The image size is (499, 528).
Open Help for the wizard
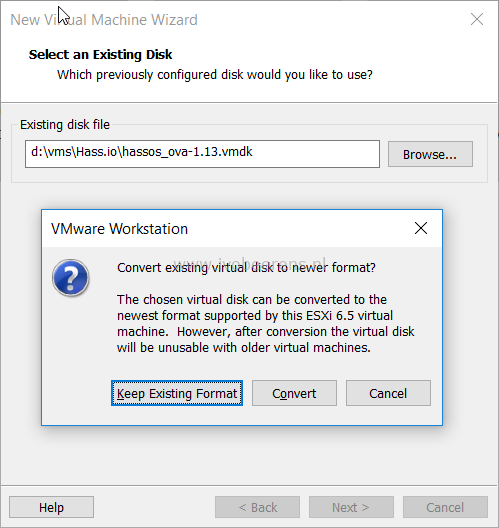[x=51, y=507]
